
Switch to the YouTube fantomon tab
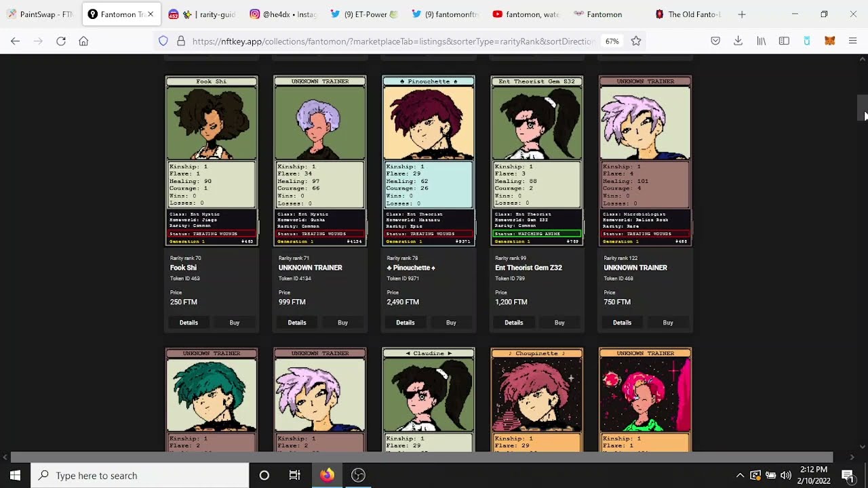(526, 14)
